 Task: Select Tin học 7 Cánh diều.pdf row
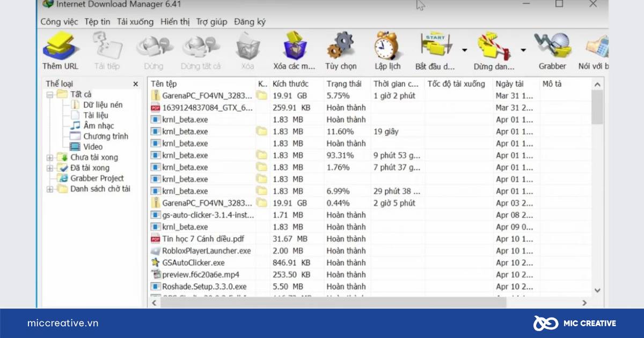pos(370,239)
